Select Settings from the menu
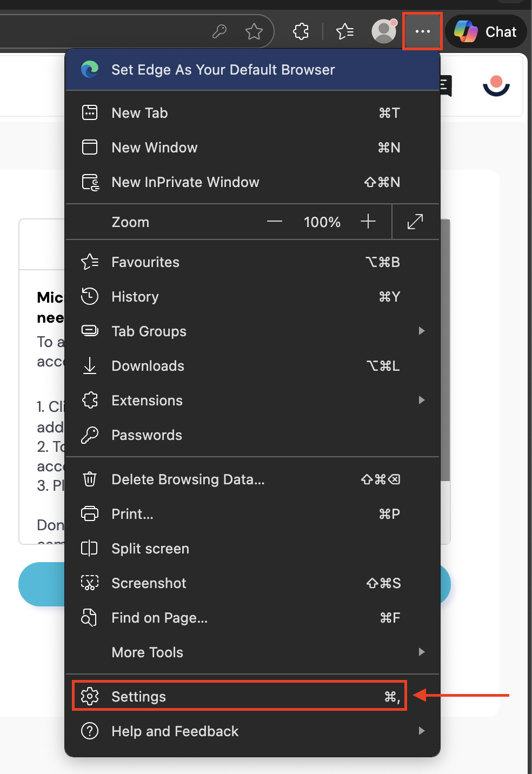Screen dimensions: 532x774 click(239, 696)
